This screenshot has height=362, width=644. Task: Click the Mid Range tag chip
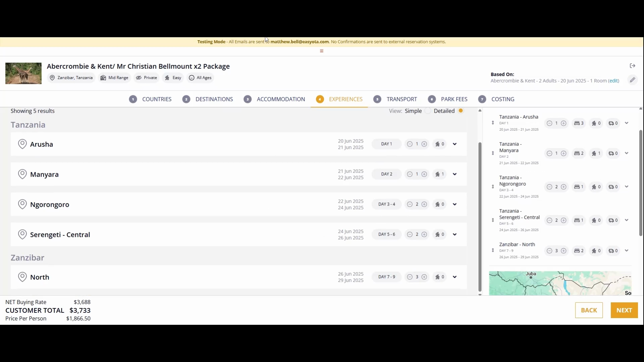pos(114,78)
